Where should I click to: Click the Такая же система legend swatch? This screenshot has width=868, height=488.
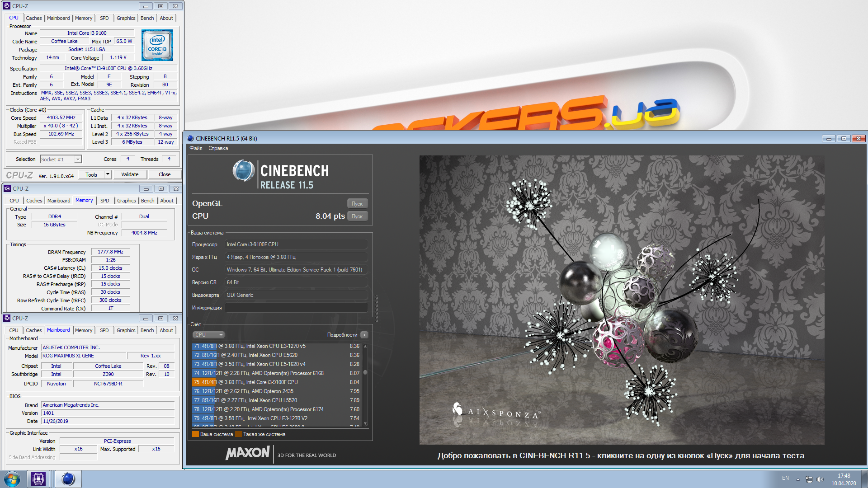(x=238, y=434)
